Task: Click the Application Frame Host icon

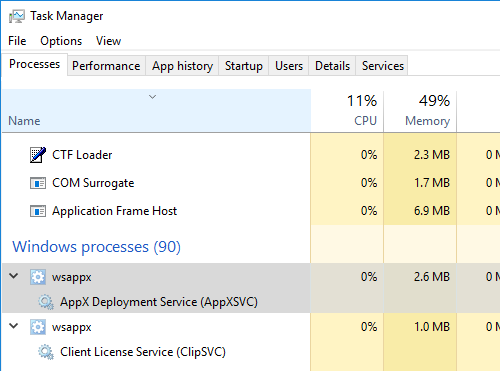Action: click(38, 211)
